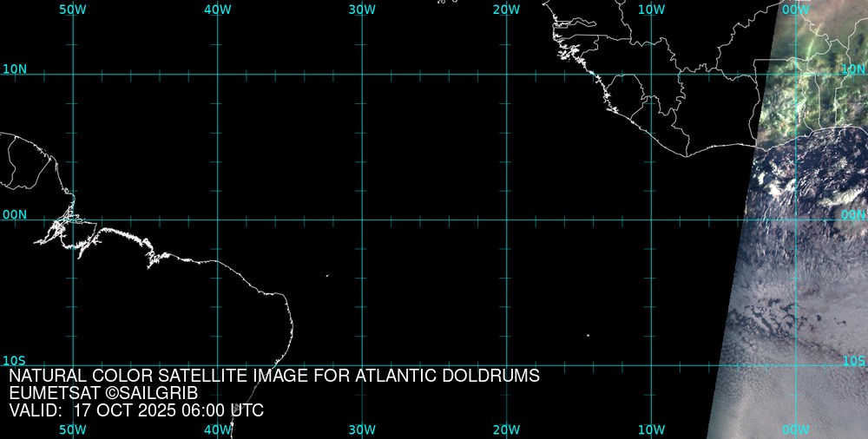This screenshot has width=868, height=439.
Task: Click the top 20W longitude label
Action: coord(506,9)
